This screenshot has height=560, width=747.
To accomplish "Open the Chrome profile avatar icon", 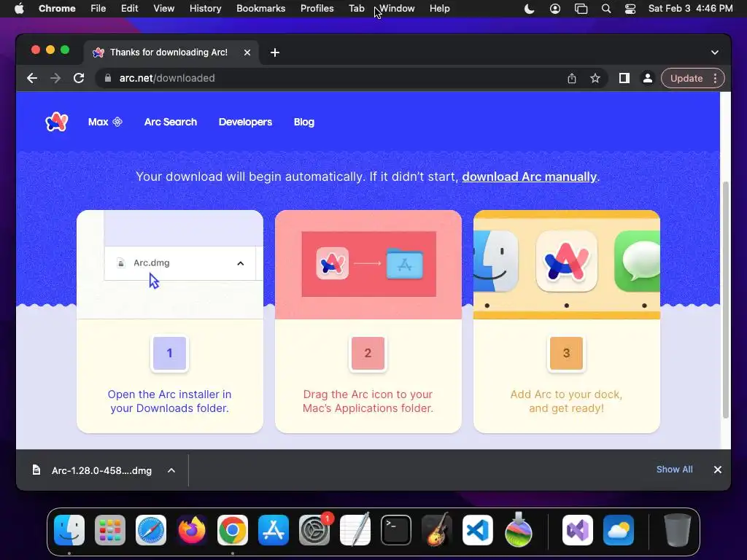I will pyautogui.click(x=648, y=78).
